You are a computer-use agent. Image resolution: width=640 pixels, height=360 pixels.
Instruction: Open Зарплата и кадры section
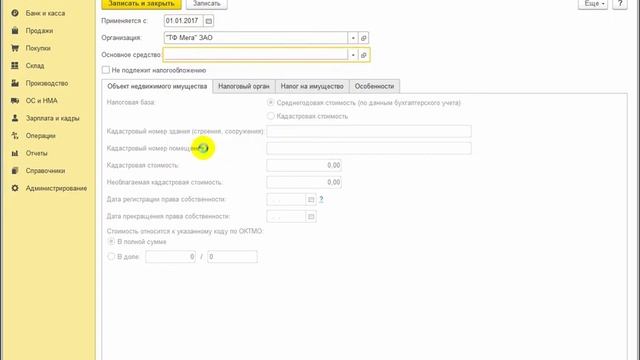(53, 118)
